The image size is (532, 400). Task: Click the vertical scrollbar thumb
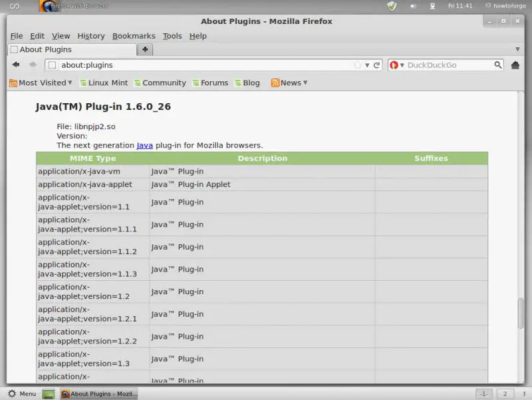tap(521, 313)
